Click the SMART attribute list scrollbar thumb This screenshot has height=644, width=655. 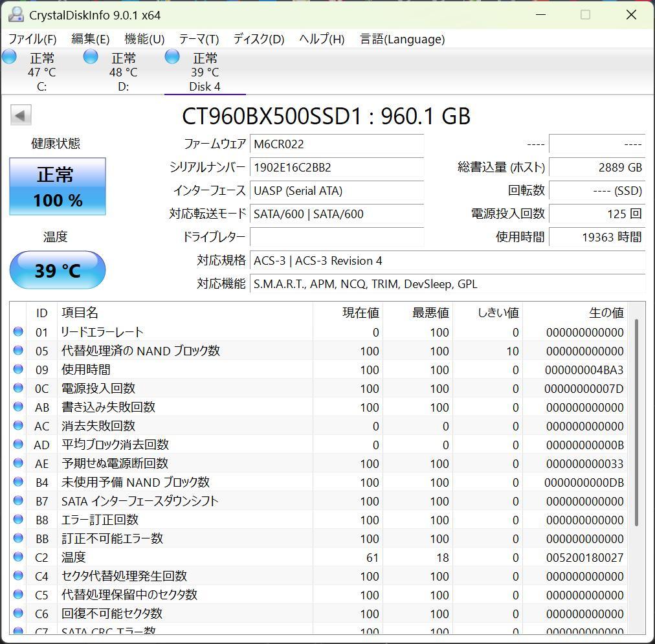636,423
